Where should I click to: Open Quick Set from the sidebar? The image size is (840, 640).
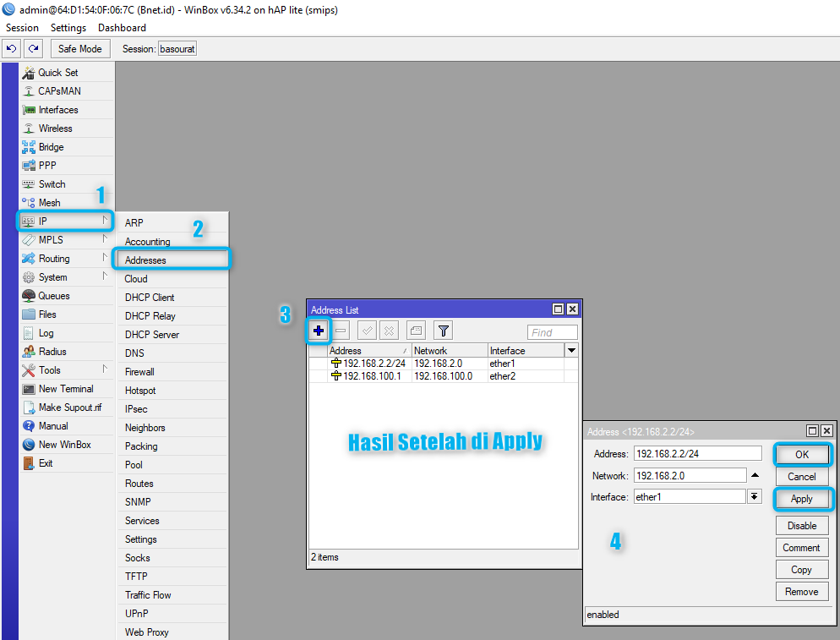coord(54,72)
